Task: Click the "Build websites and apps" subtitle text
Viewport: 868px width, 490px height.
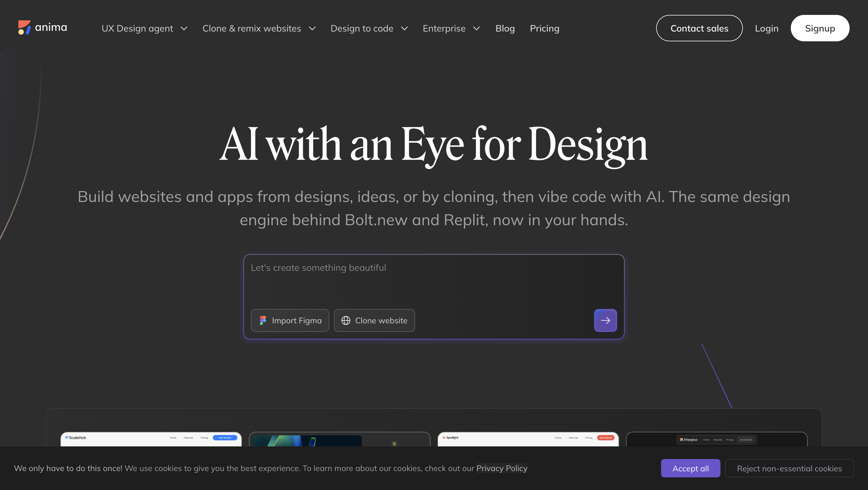Action: point(434,208)
